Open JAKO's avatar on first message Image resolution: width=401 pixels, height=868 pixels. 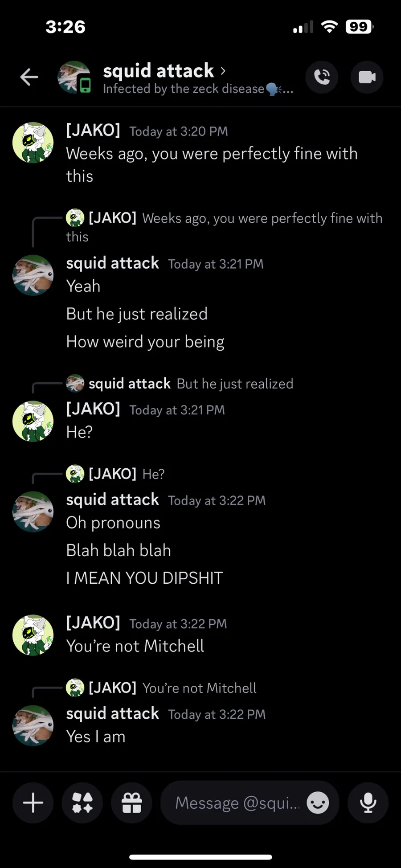[x=33, y=143]
